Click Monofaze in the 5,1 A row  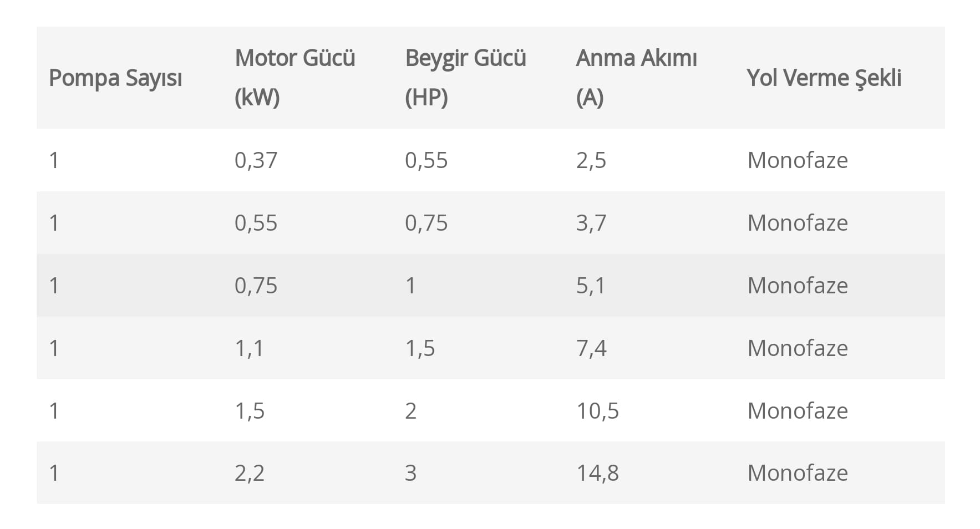[798, 286]
